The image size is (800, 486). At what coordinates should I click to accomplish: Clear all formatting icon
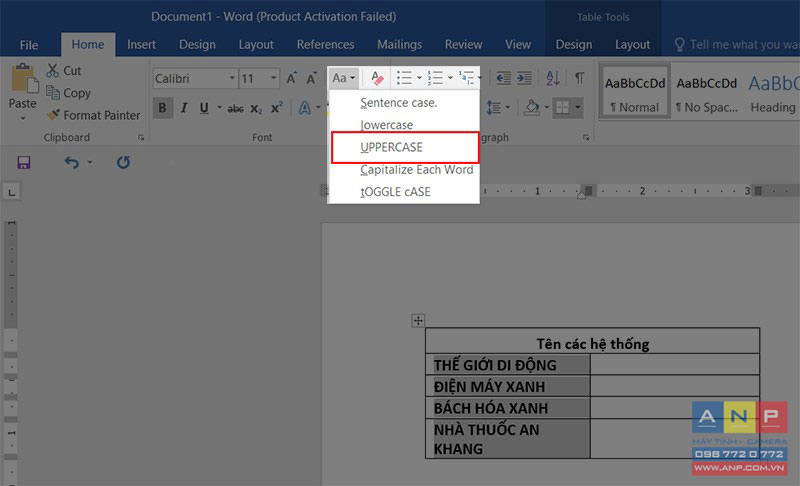coord(377,78)
